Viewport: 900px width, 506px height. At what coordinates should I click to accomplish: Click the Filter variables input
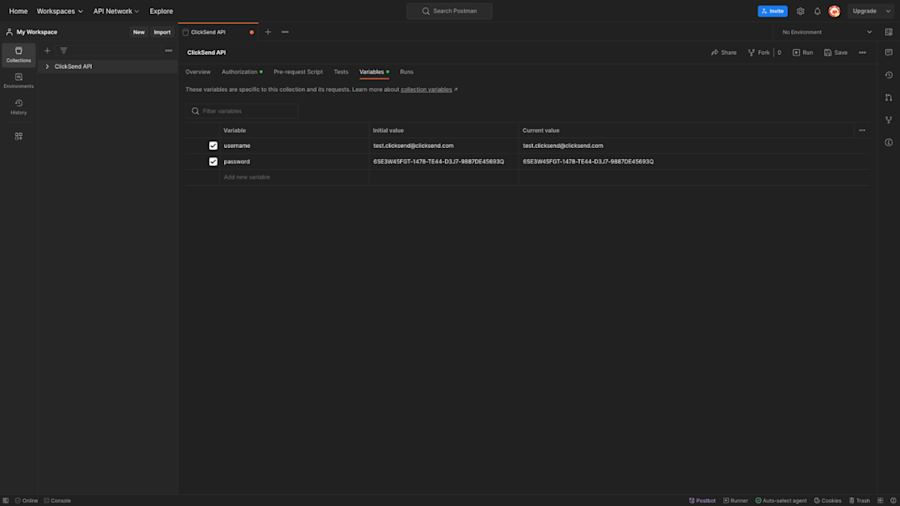242,111
